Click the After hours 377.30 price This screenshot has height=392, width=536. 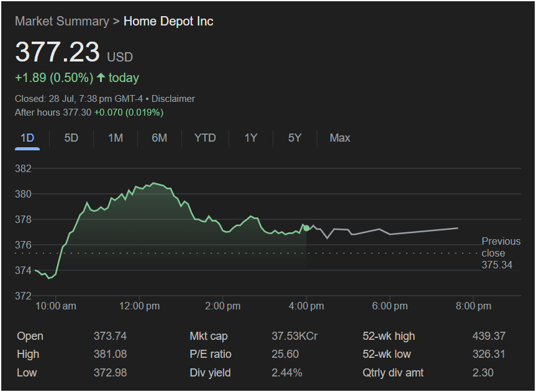(53, 112)
